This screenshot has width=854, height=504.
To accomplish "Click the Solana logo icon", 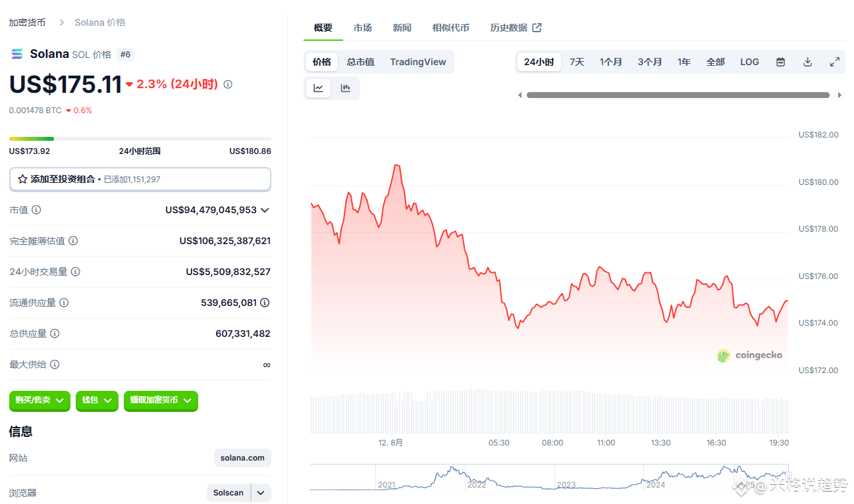I will coord(16,54).
